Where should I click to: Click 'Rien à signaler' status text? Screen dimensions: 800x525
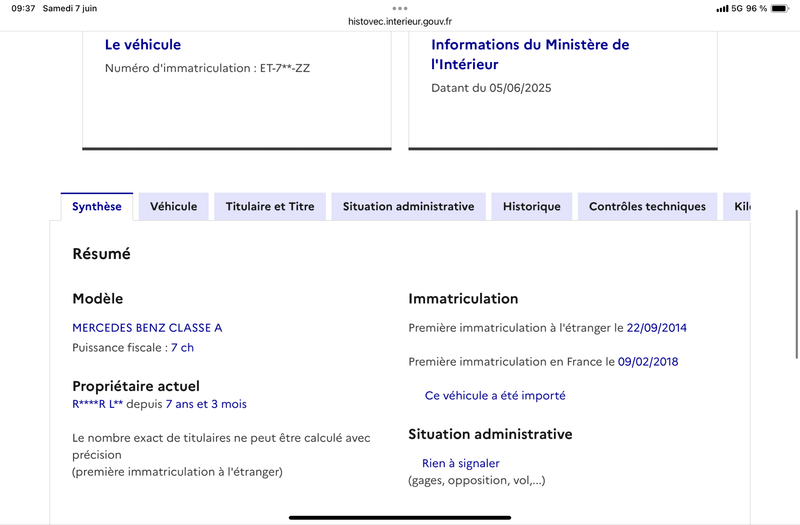coord(461,463)
